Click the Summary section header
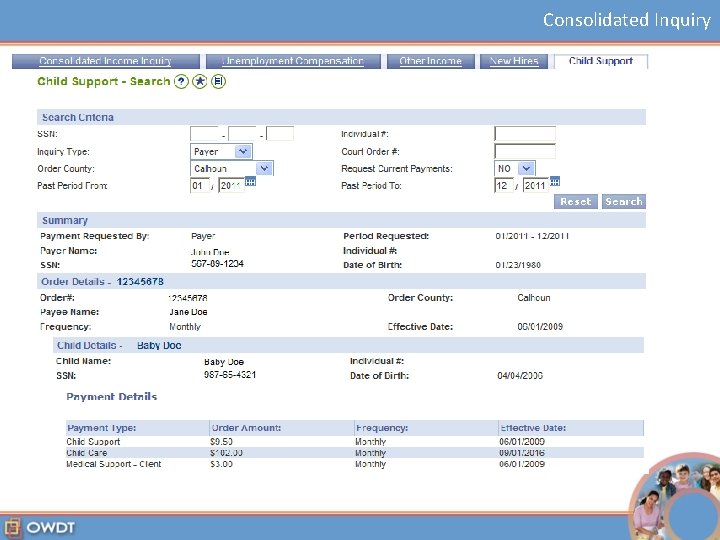The height and width of the screenshot is (540, 720). tap(341, 220)
